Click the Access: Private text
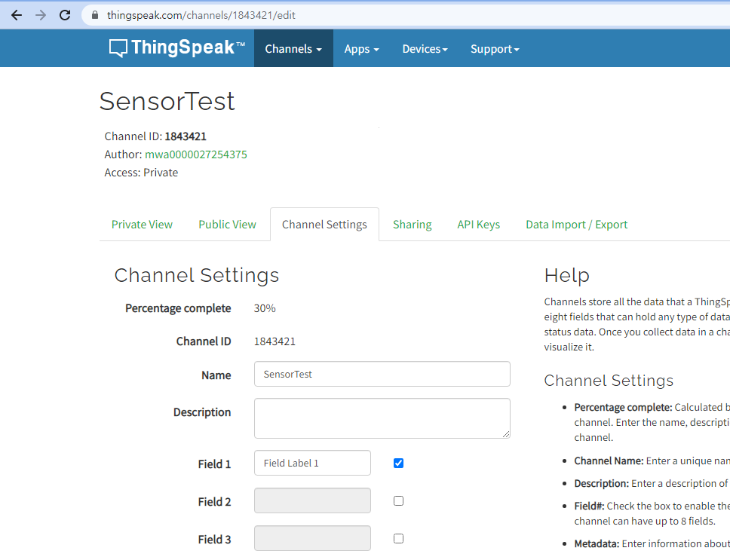Screen dimensions: 730x560 pyautogui.click(x=141, y=173)
